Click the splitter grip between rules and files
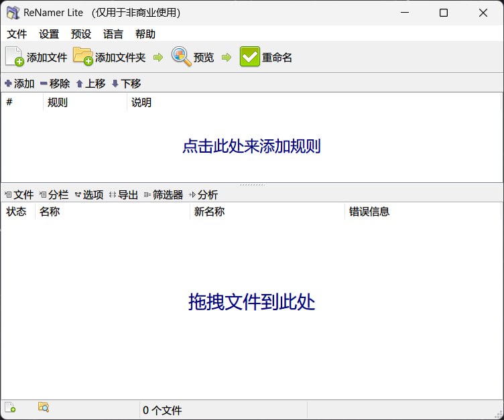The width and height of the screenshot is (504, 420). [x=252, y=185]
